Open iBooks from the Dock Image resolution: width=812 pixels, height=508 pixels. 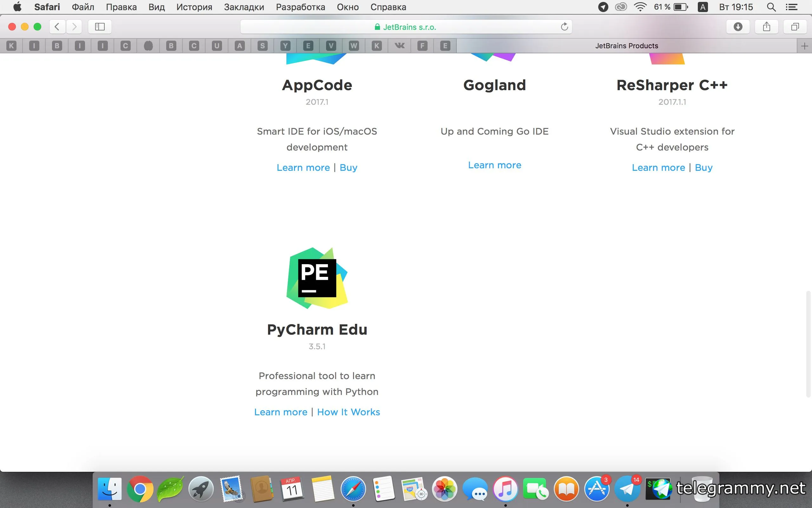[566, 489]
